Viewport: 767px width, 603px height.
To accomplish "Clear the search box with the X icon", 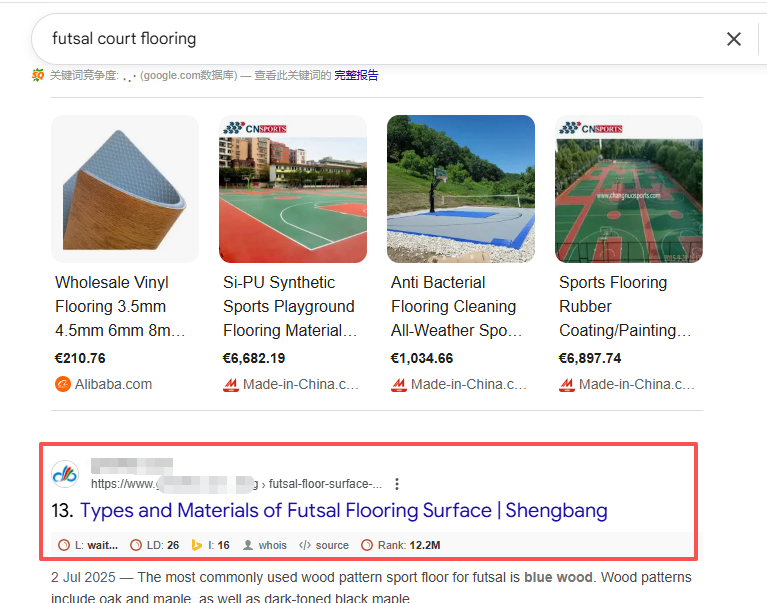I will [734, 39].
